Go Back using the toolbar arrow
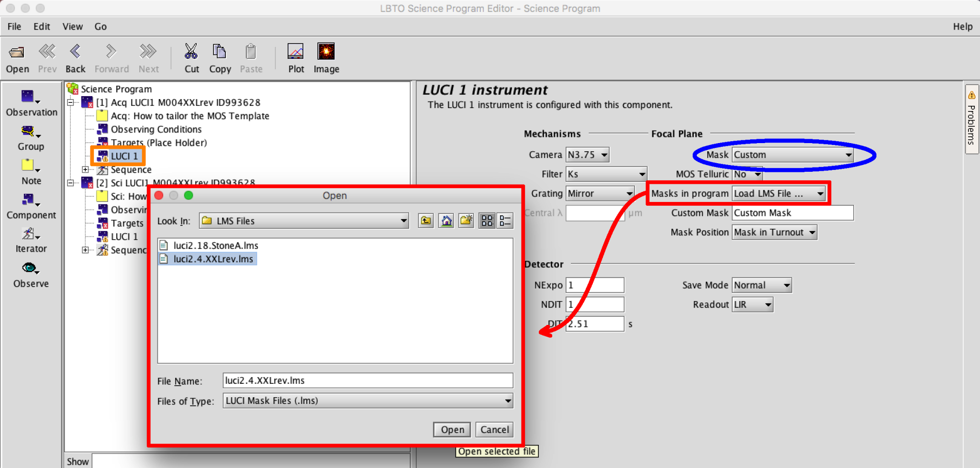This screenshot has width=980, height=468. point(75,51)
